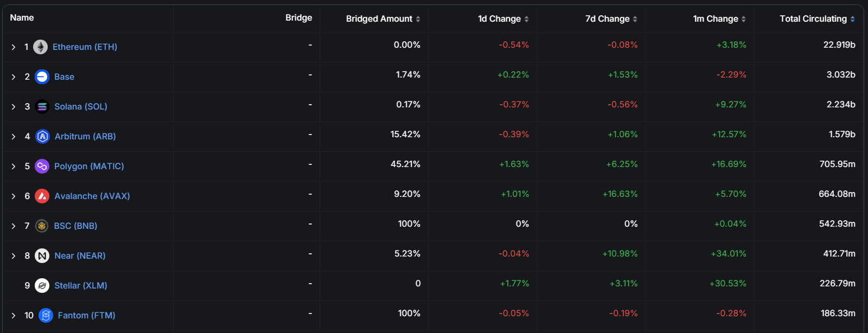
Task: Expand the Fantom (FTM) row chevron
Action: (x=14, y=316)
